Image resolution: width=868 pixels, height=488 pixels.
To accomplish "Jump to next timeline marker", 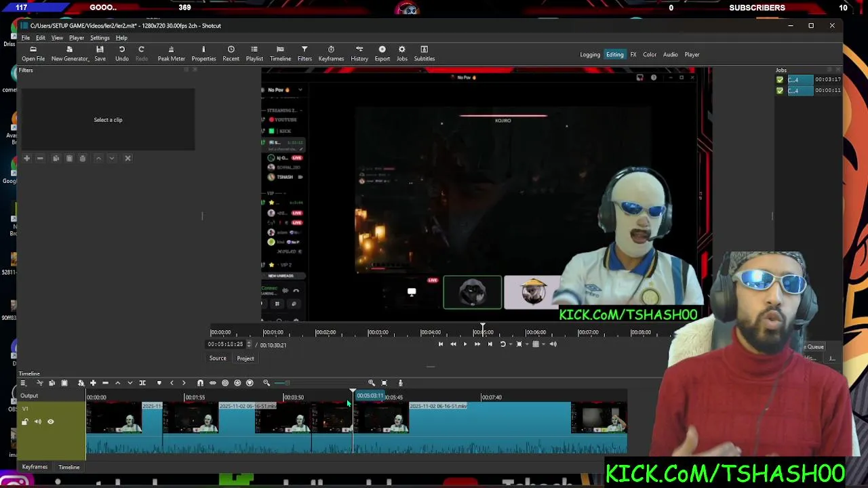I will 184,383.
